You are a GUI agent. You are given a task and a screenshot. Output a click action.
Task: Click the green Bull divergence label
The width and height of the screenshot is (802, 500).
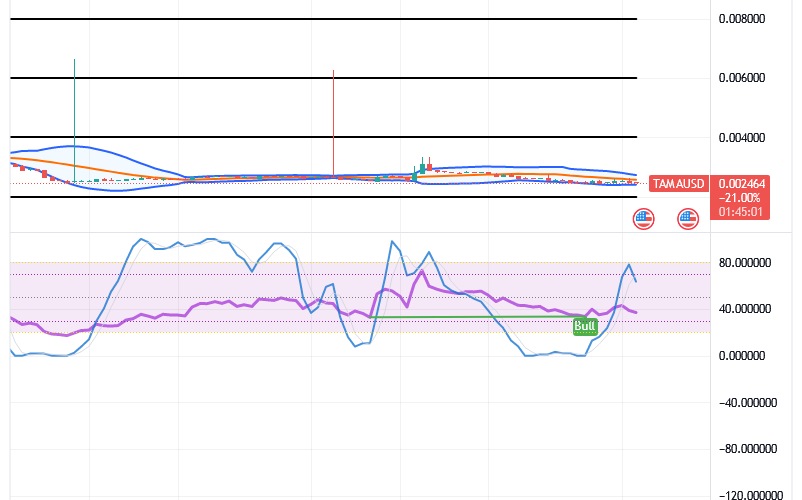click(x=585, y=326)
